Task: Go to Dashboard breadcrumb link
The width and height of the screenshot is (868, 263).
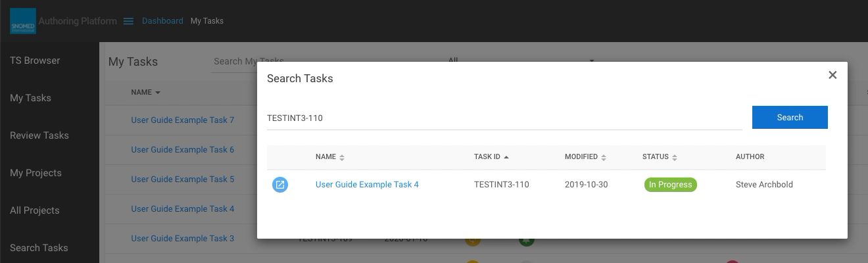Action: [162, 21]
